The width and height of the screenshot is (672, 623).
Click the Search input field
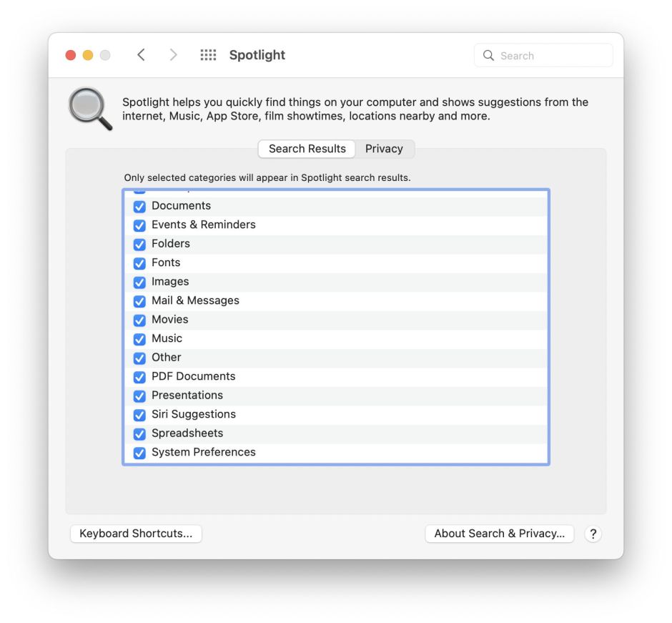click(552, 56)
